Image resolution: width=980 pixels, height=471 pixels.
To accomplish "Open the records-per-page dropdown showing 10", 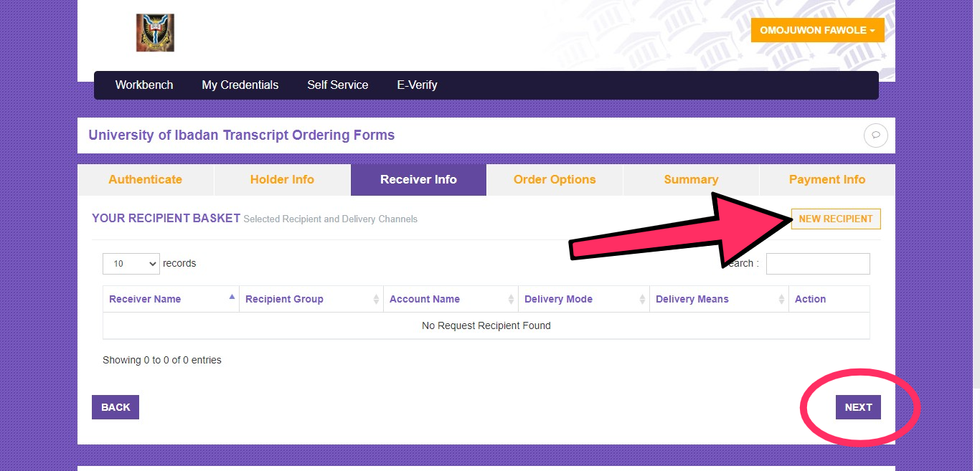I will [x=131, y=264].
